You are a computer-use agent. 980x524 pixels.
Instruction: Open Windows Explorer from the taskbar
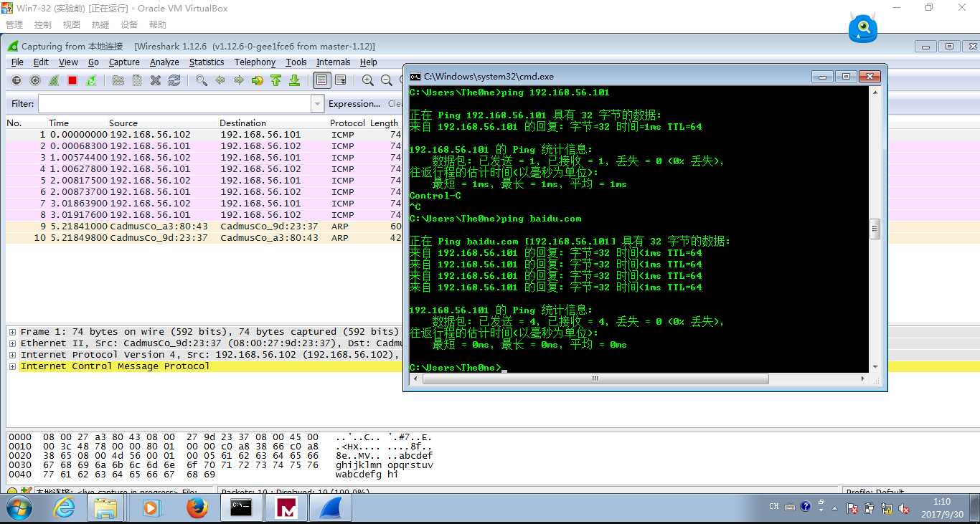point(105,508)
